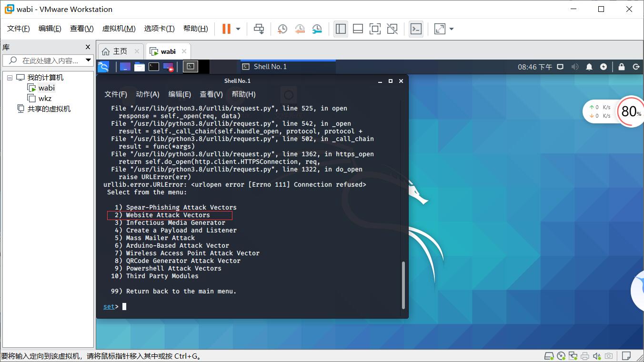The height and width of the screenshot is (362, 644).
Task: Open the notifications bell icon
Action: coord(589,67)
